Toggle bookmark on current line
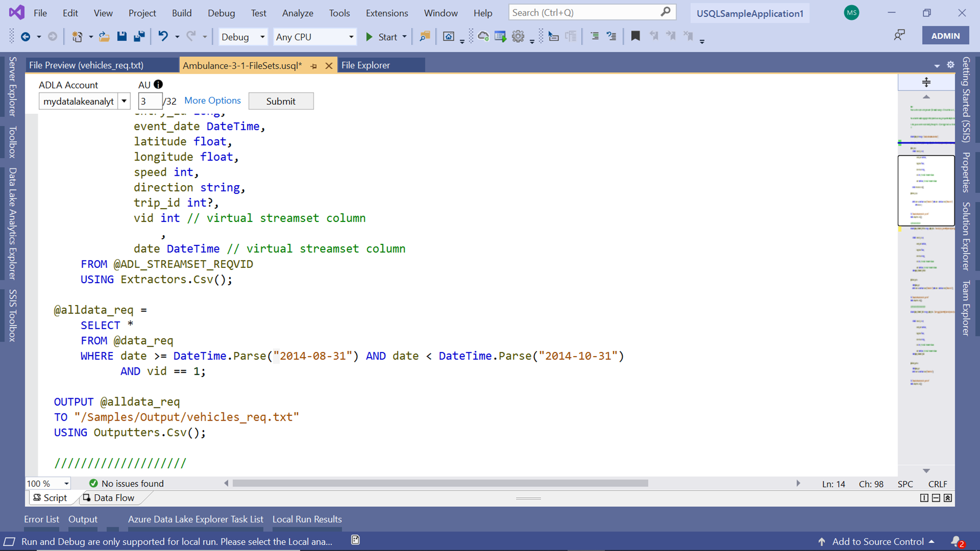 636,36
